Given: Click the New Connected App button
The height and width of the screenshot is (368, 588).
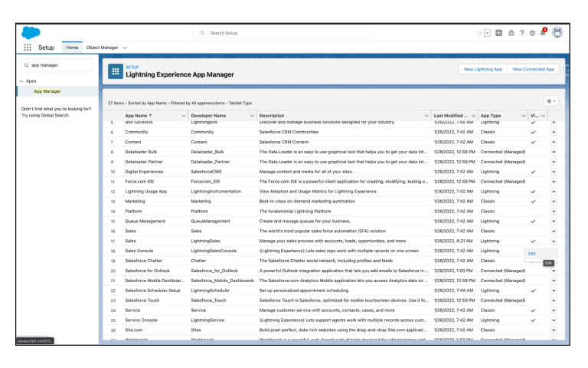Looking at the screenshot, I should 533,69.
